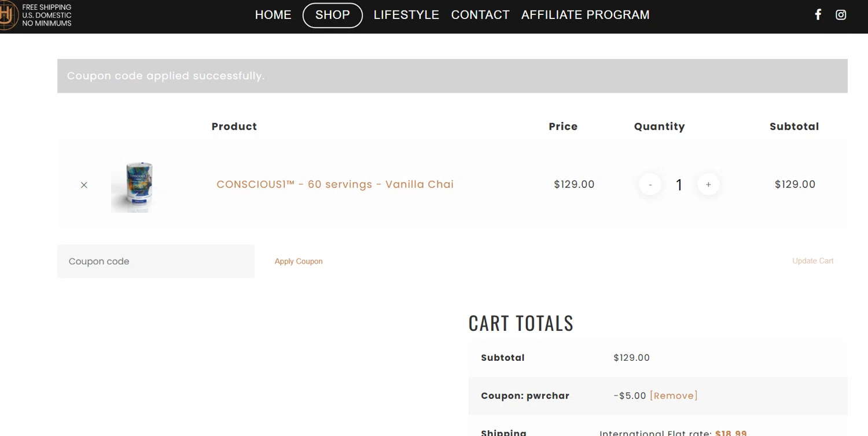
Task: Click the CART TOTALS heading
Action: pyautogui.click(x=521, y=323)
